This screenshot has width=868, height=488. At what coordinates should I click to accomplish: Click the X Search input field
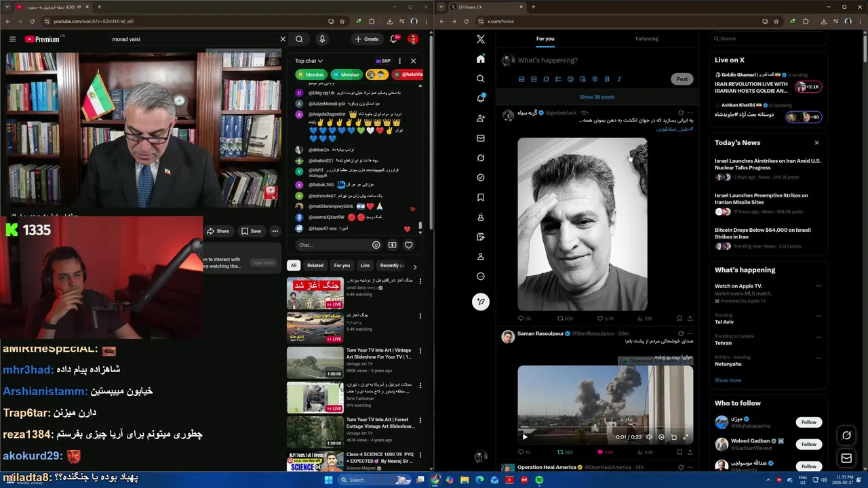tap(768, 39)
